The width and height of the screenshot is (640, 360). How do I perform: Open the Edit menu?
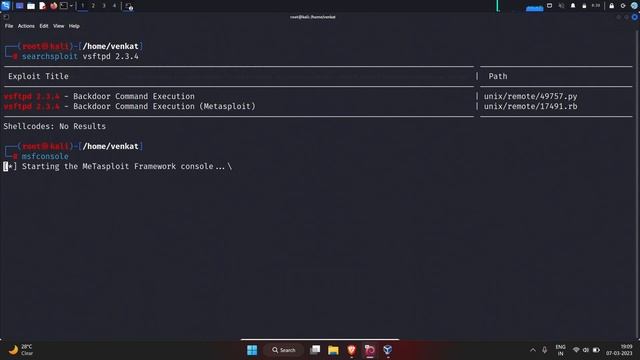coord(44,26)
